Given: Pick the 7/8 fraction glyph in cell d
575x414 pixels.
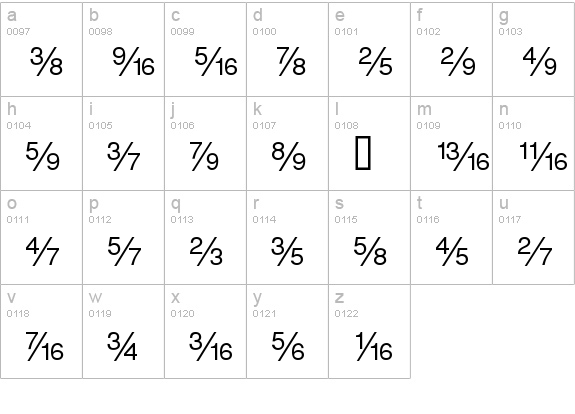Looking at the screenshot, I should [291, 61].
